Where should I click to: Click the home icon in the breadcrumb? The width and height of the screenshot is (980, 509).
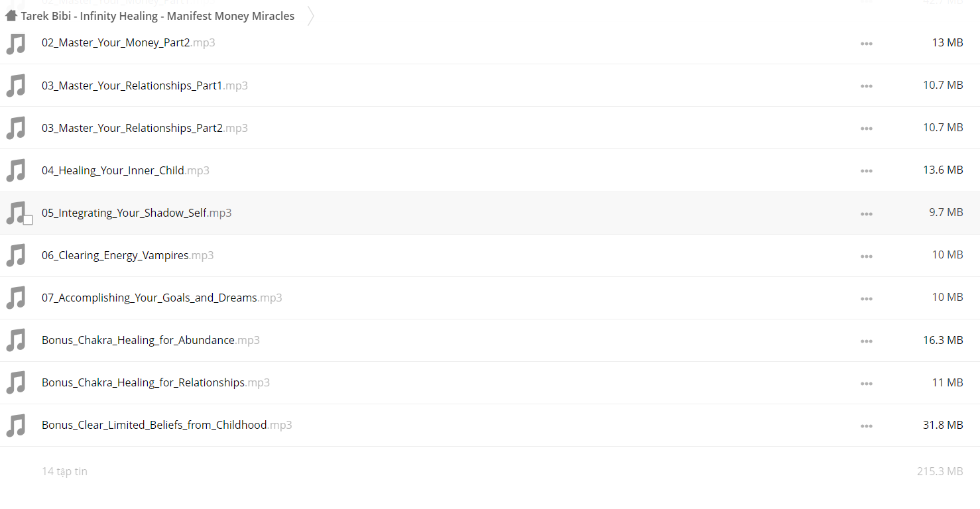pos(11,16)
